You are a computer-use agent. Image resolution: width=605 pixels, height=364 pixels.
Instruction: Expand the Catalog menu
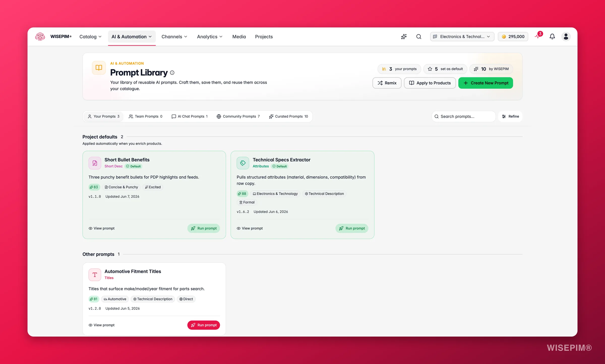click(x=90, y=37)
